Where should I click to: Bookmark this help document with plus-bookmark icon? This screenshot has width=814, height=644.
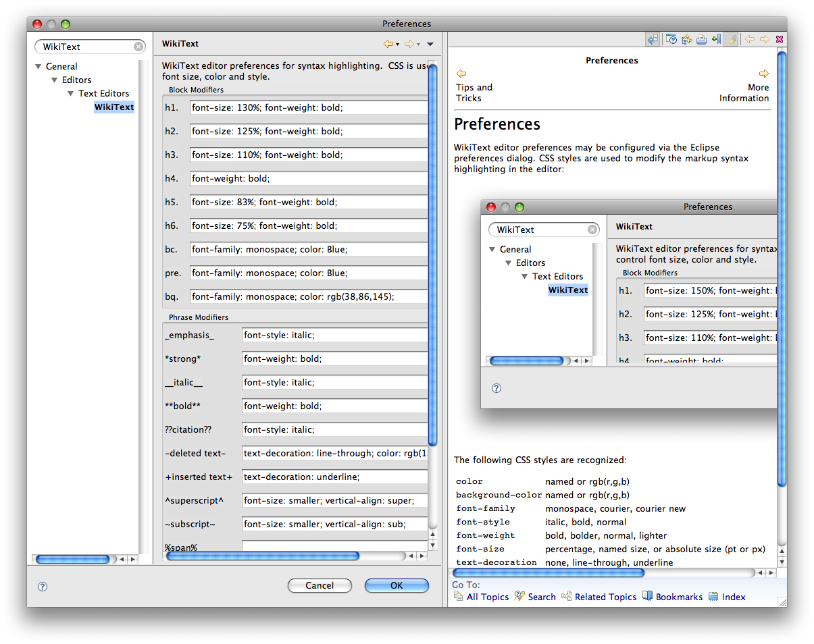tap(716, 39)
